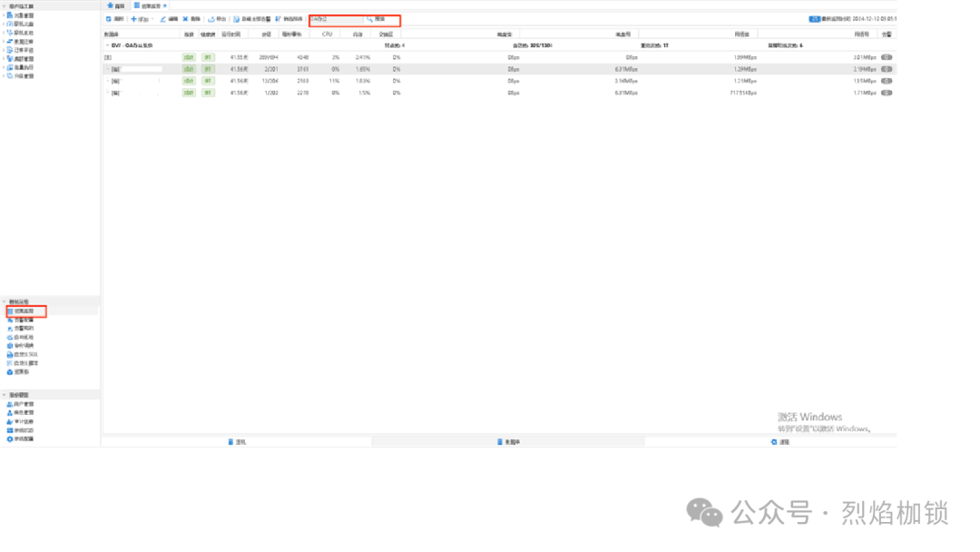Click the 自动巡检 sidebar icon
Image resolution: width=980 pixels, height=552 pixels.
(x=9, y=337)
